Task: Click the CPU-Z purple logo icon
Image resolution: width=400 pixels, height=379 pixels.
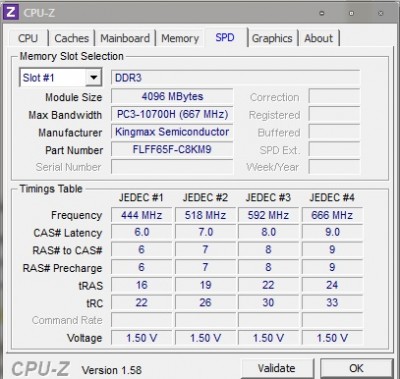Action: (x=11, y=12)
